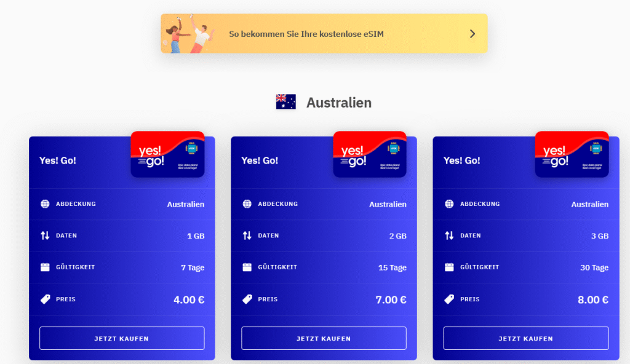Screen dimensions: 630x364
Task: Click the calendar Gültigkeit icon on middle card
Action: pos(247,267)
